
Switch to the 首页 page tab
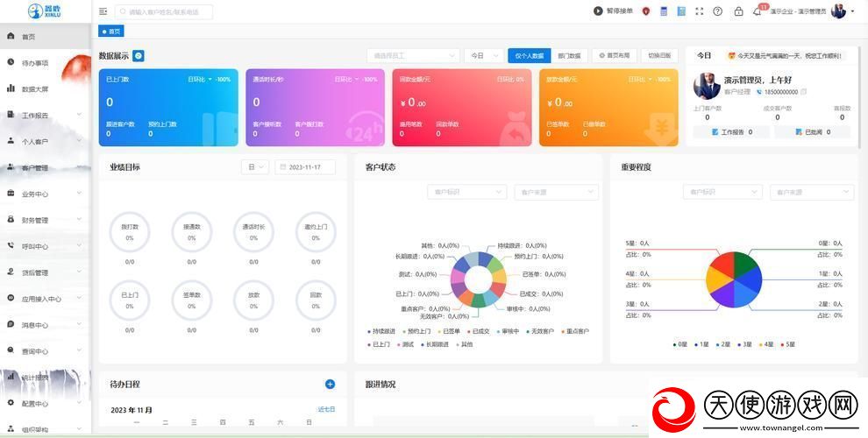[111, 32]
